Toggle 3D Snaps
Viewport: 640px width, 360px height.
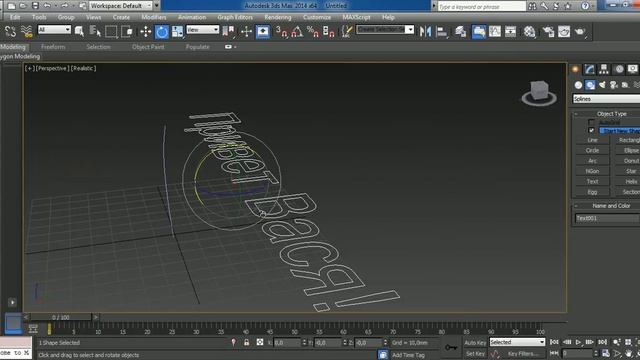coord(281,31)
